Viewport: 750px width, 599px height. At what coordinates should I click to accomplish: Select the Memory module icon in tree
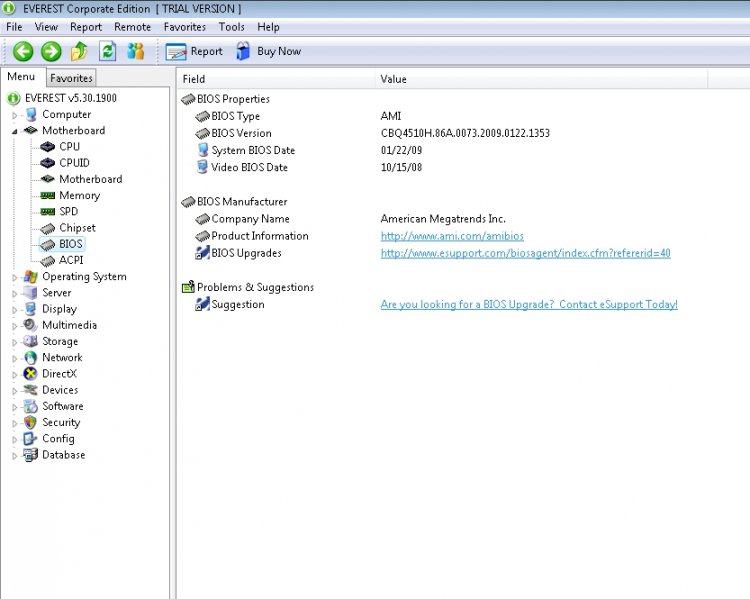47,195
